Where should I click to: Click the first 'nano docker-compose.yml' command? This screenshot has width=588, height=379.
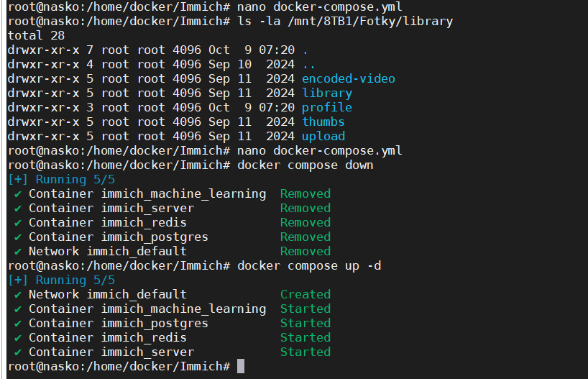tap(319, 6)
